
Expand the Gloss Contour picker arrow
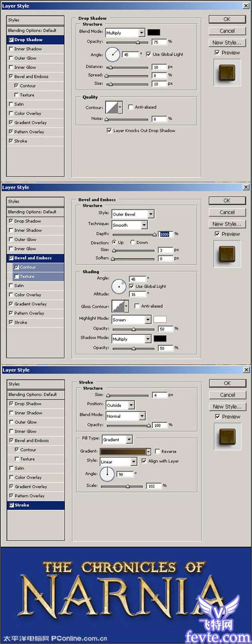(126, 306)
